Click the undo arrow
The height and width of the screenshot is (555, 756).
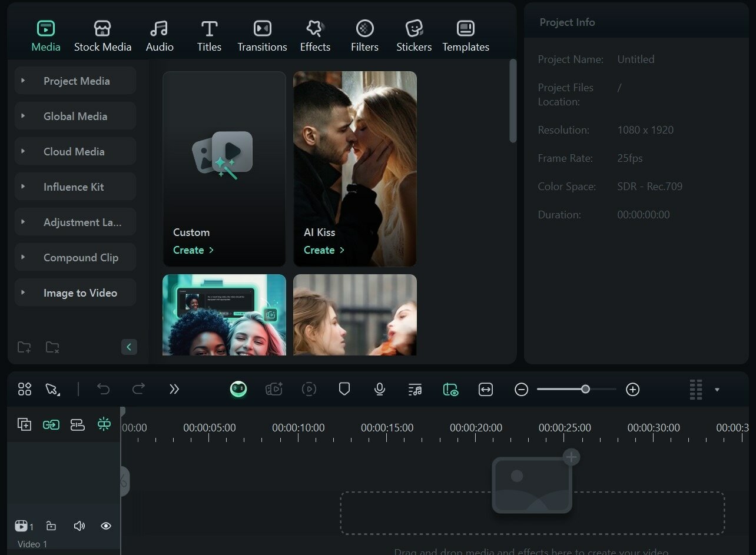click(x=103, y=389)
